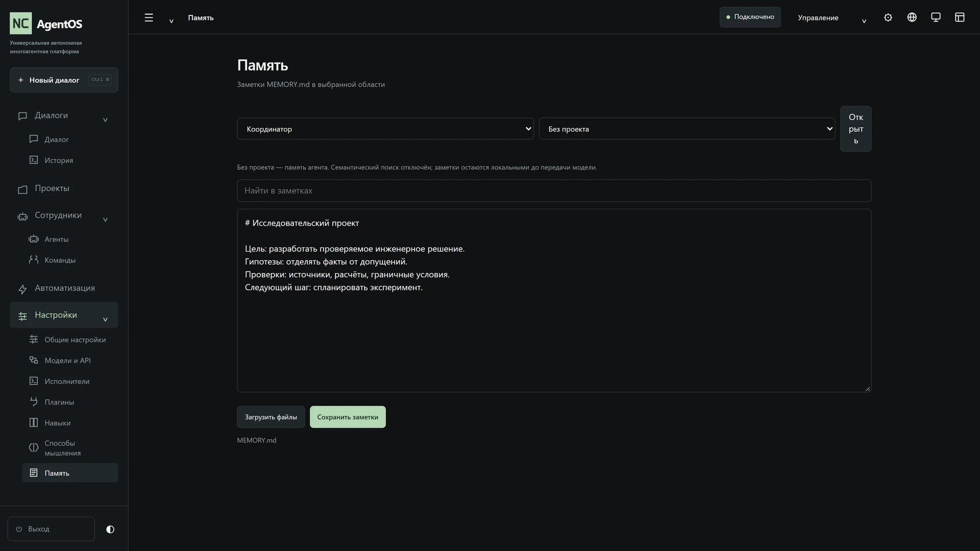Open Модели и API
The width and height of the screenshot is (980, 551).
click(67, 361)
